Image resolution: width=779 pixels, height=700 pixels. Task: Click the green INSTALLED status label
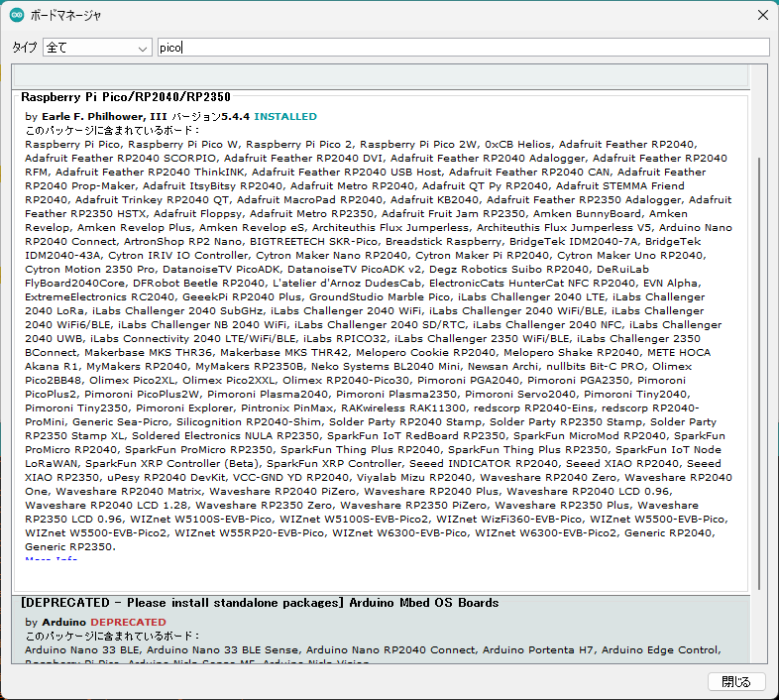(x=285, y=116)
